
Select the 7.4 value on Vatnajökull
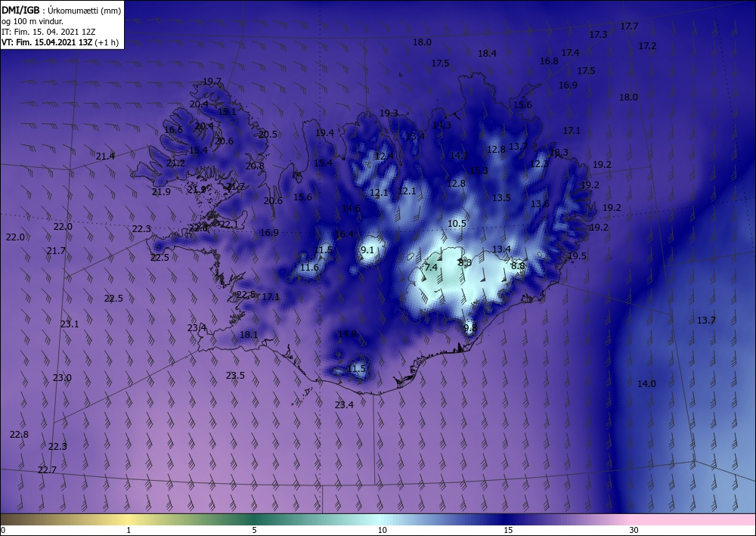click(x=431, y=268)
